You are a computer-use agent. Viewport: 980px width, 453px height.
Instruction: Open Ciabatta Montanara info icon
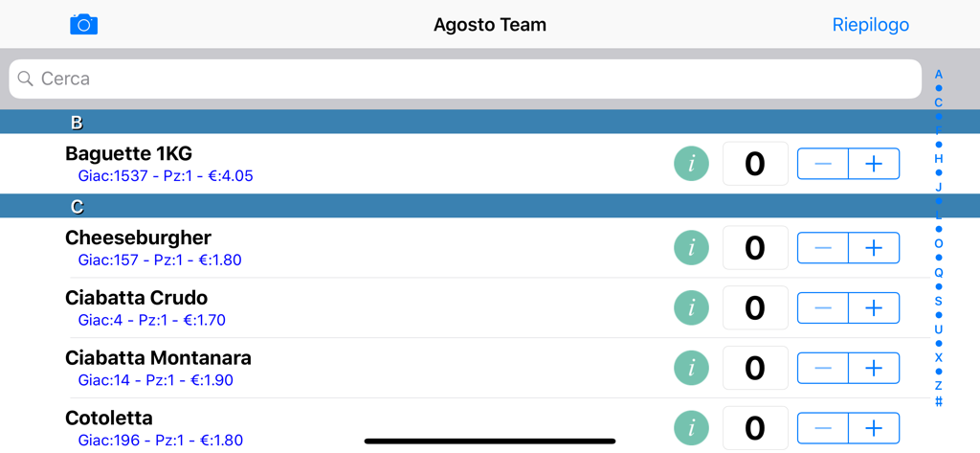(691, 368)
